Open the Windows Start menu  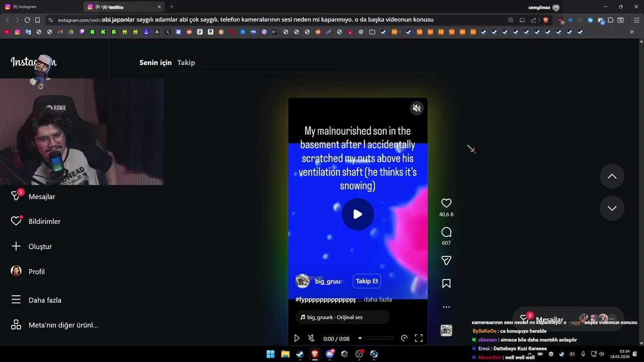270,354
